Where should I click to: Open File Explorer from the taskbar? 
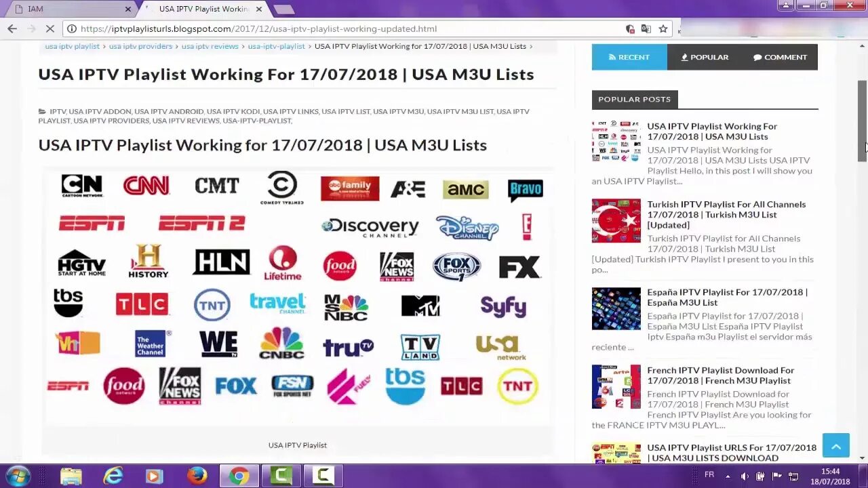click(71, 476)
